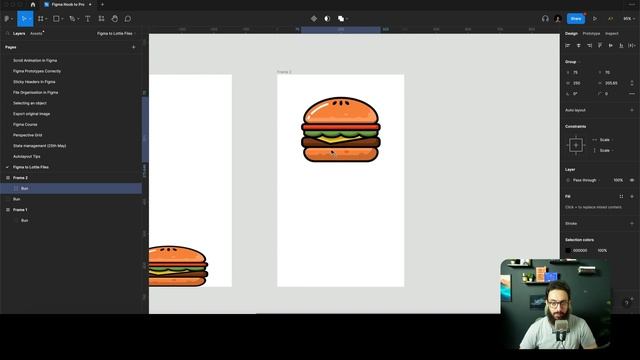Open shape tools dropdown arrow
640x360 pixels.
pyautogui.click(x=62, y=19)
